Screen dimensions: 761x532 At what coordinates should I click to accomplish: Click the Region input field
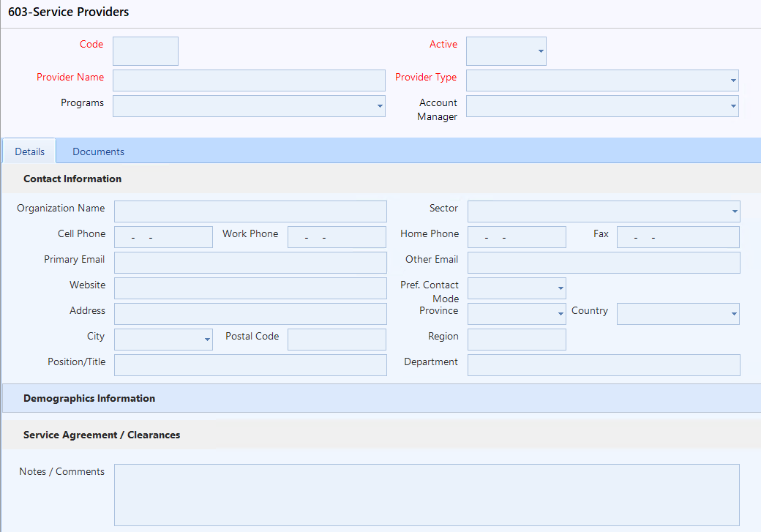coord(517,340)
